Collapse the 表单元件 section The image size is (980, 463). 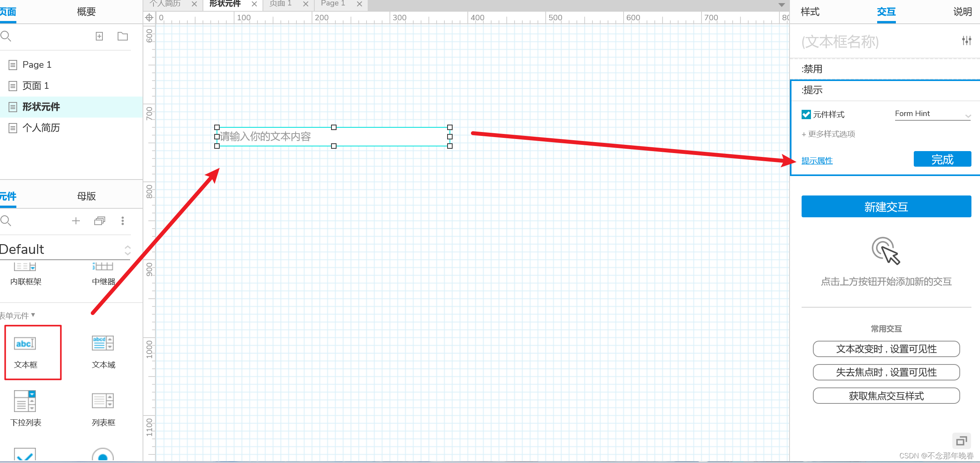[18, 315]
